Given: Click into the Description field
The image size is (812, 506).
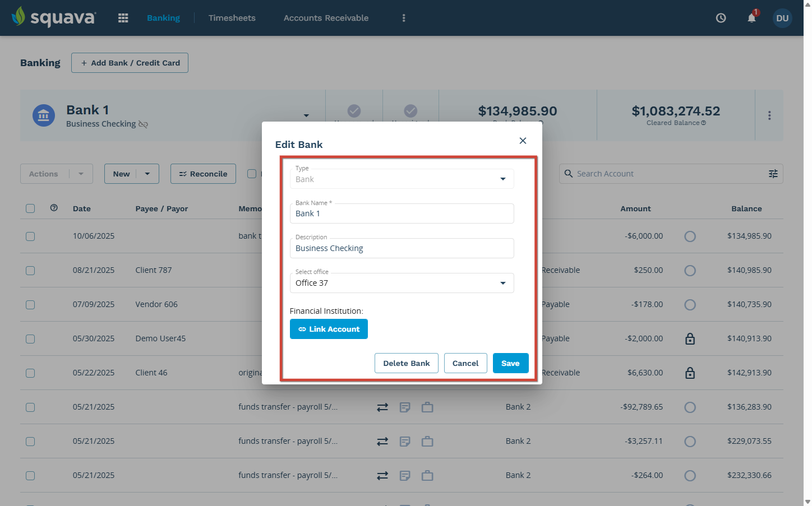Looking at the screenshot, I should coord(402,248).
